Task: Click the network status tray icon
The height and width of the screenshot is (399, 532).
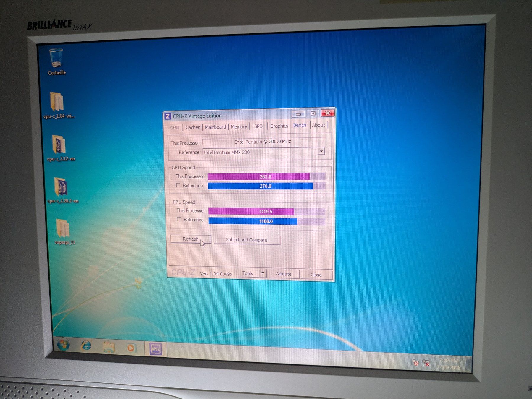Action: click(426, 363)
